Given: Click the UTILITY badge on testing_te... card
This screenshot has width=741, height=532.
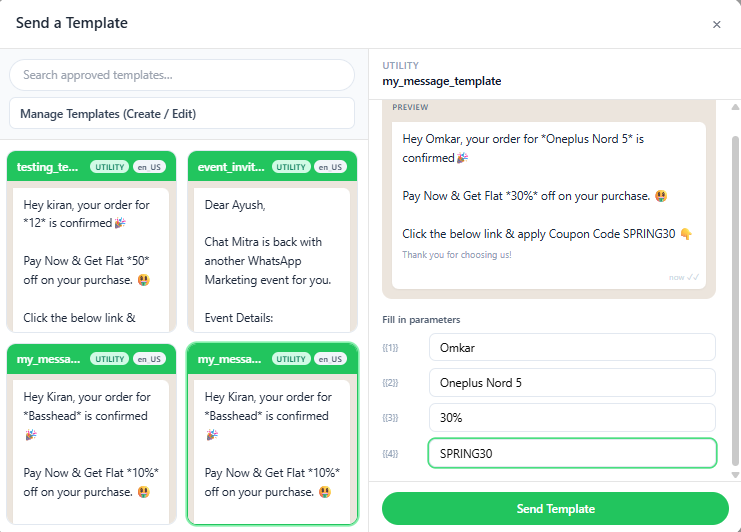Looking at the screenshot, I should [110, 167].
